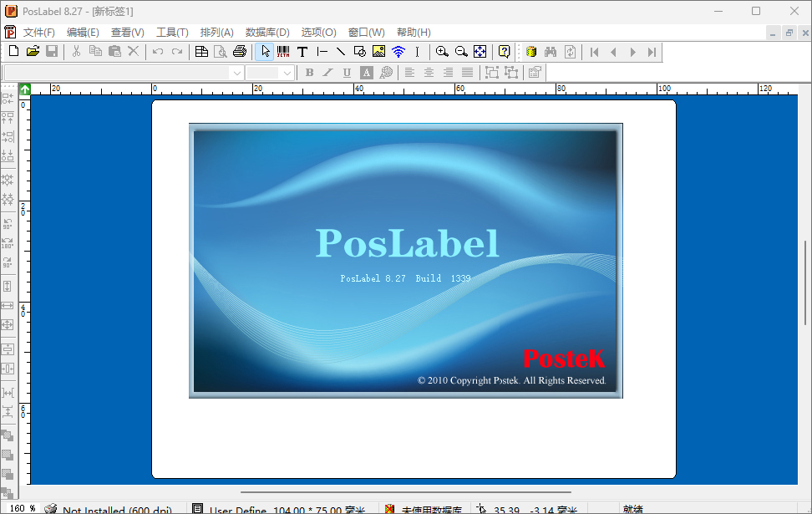
Task: Open the yellow database cylinder icon
Action: click(530, 51)
